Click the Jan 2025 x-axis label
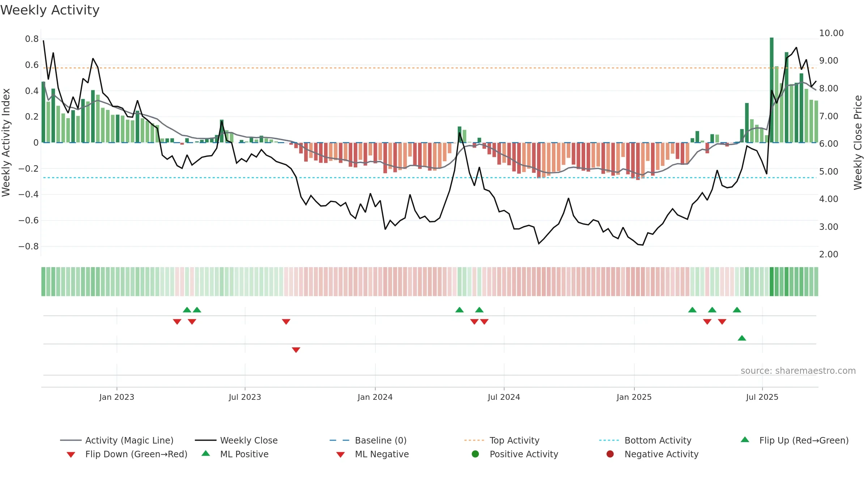This screenshot has height=488, width=868. tap(634, 397)
